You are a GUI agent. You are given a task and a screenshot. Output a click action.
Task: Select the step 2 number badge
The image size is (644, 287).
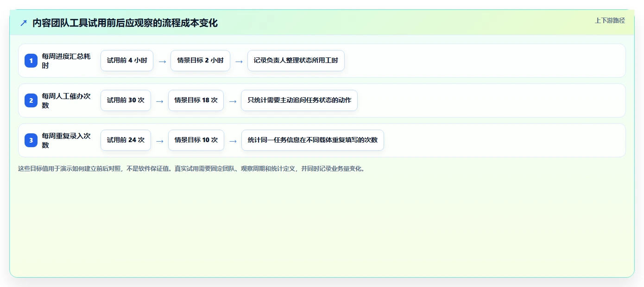[x=31, y=100]
